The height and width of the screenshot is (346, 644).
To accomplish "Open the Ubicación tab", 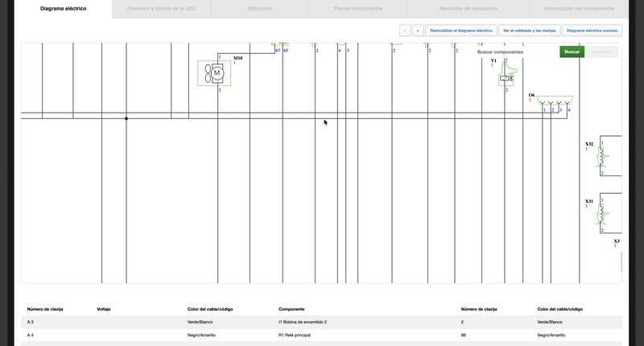I will pos(259,9).
